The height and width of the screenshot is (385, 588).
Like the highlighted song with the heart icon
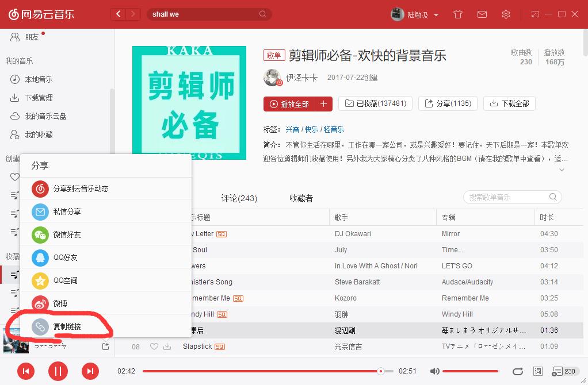tap(154, 346)
